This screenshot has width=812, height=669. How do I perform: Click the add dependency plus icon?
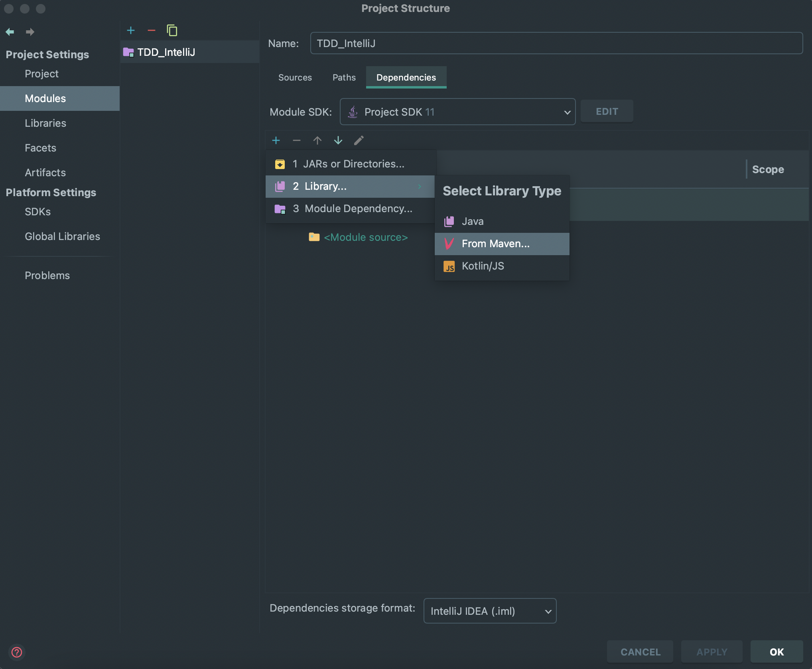[x=276, y=140]
